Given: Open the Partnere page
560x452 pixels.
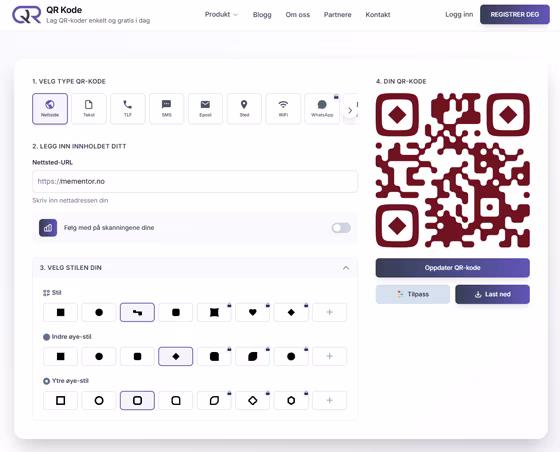Looking at the screenshot, I should pos(338,15).
